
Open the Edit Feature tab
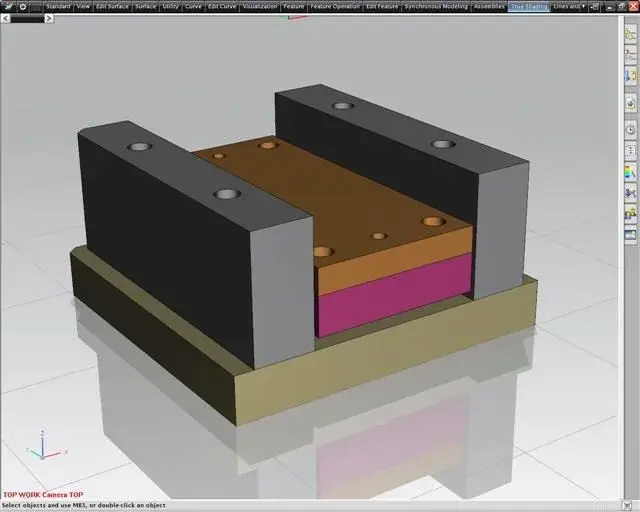pyautogui.click(x=382, y=7)
